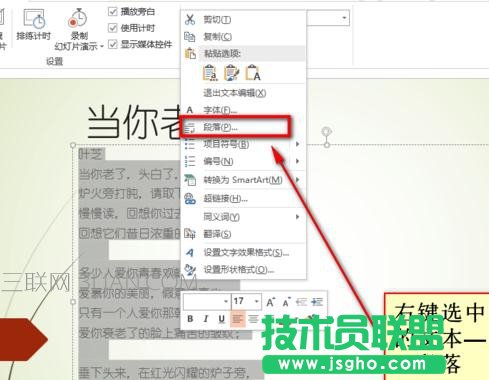489x380 pixels.
Task: Click decrease list level icon
Action: 302,302
